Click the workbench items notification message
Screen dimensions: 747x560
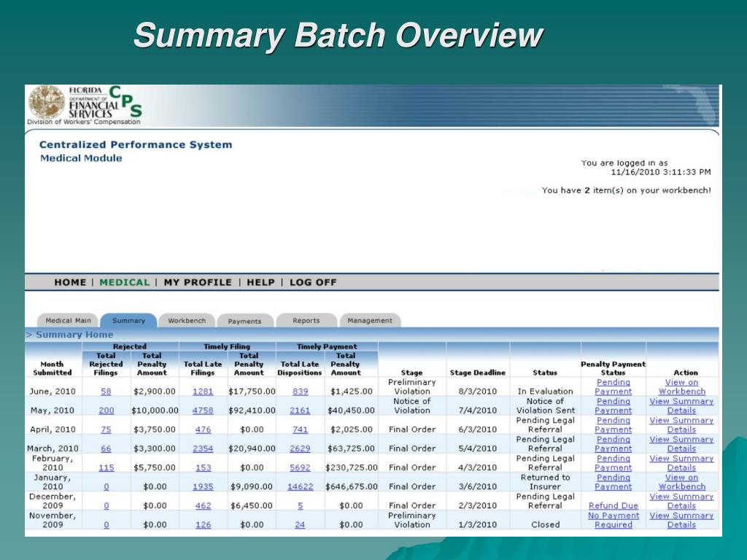point(626,190)
